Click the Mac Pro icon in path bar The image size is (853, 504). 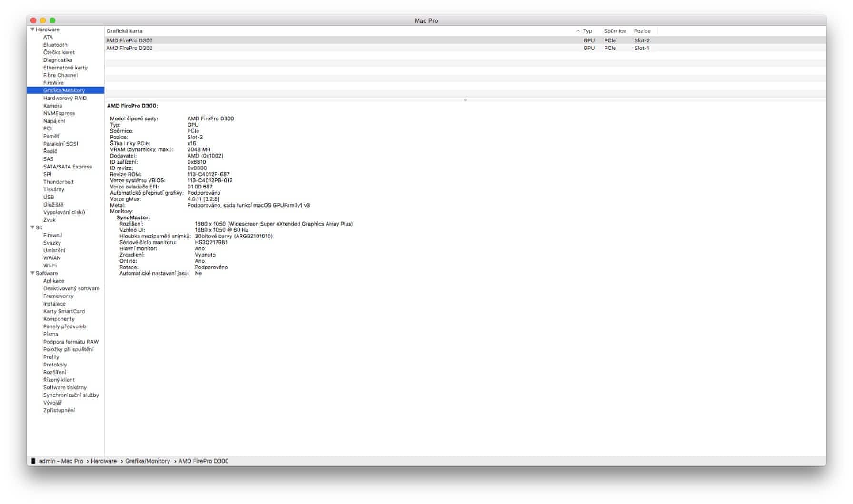pos(33,461)
